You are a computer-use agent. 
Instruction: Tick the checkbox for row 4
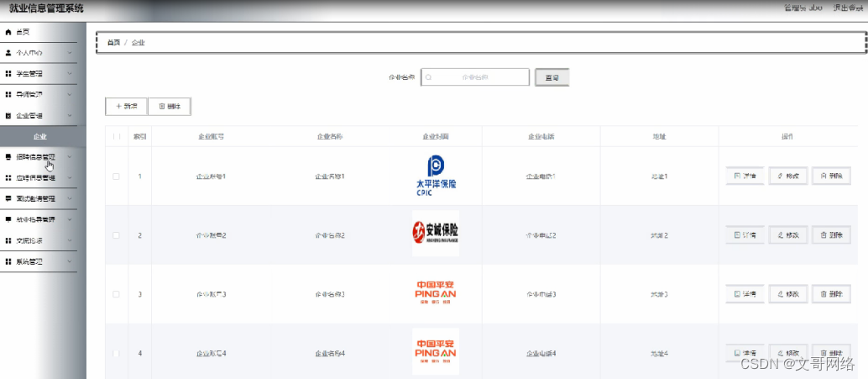coord(116,353)
